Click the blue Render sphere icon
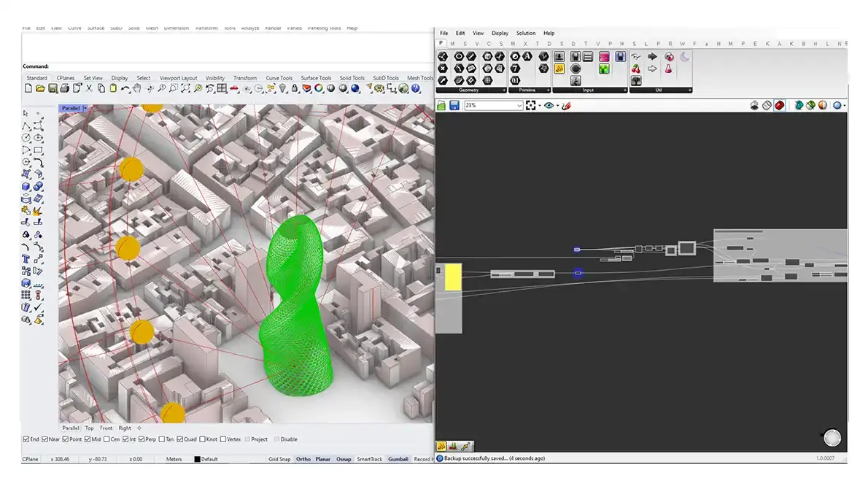Image resolution: width=868 pixels, height=486 pixels. click(x=354, y=88)
